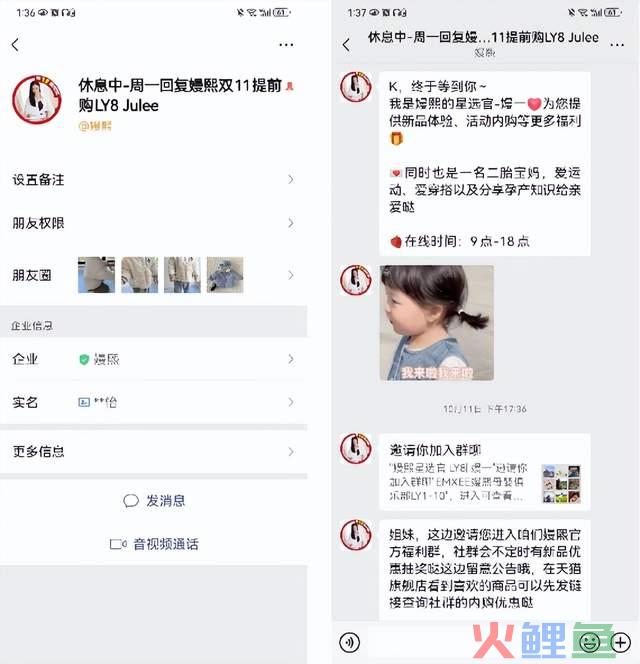
Task: Open the 邀请你加入群聊 group invite card
Action: (x=485, y=472)
